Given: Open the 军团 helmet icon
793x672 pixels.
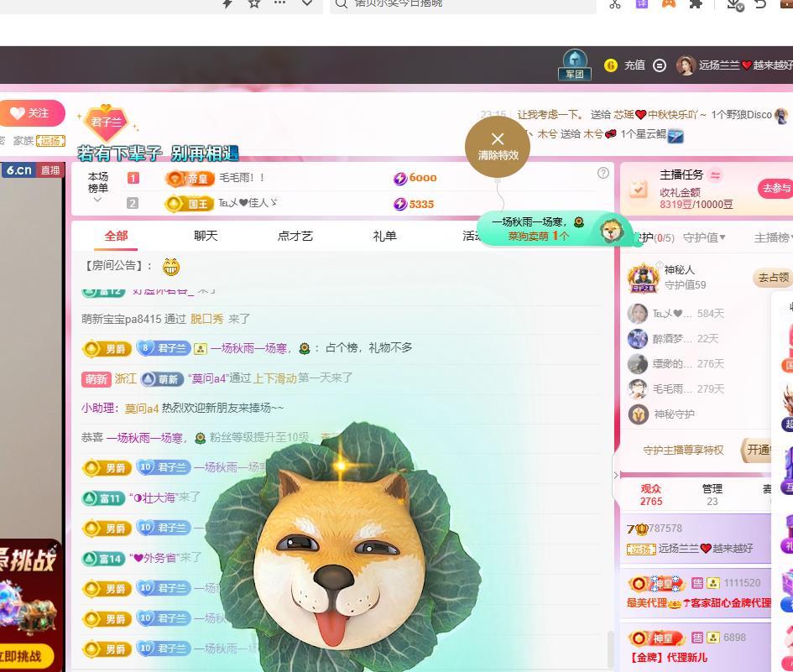Looking at the screenshot, I should (575, 65).
